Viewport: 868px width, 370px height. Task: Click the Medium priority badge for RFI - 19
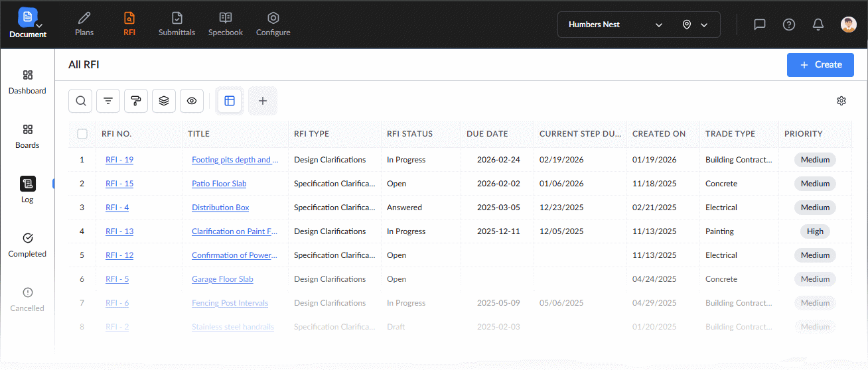coord(815,160)
